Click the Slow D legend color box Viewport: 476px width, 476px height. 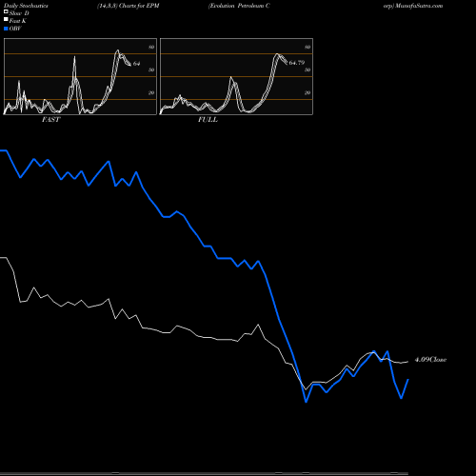[6, 11]
